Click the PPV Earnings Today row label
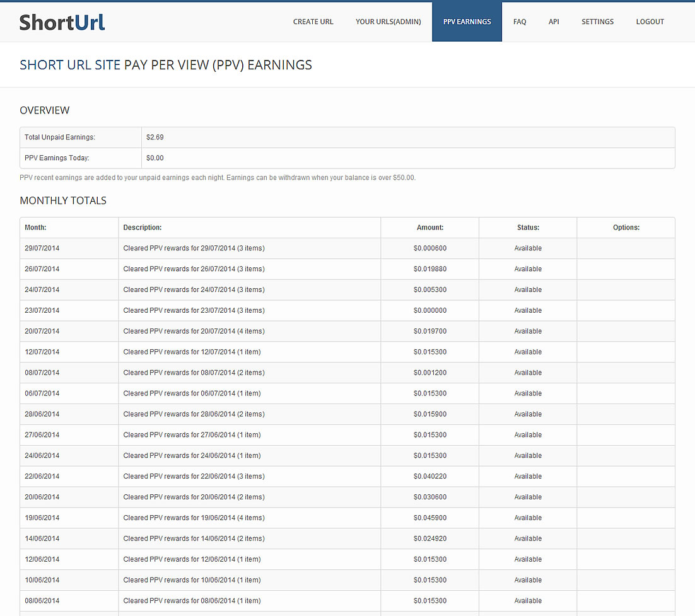695x616 pixels. click(x=57, y=158)
